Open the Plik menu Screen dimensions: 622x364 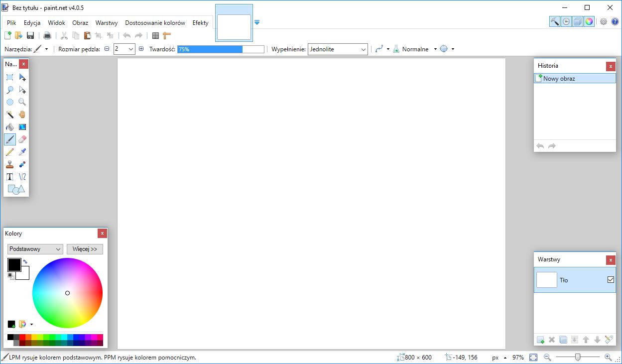(11, 23)
